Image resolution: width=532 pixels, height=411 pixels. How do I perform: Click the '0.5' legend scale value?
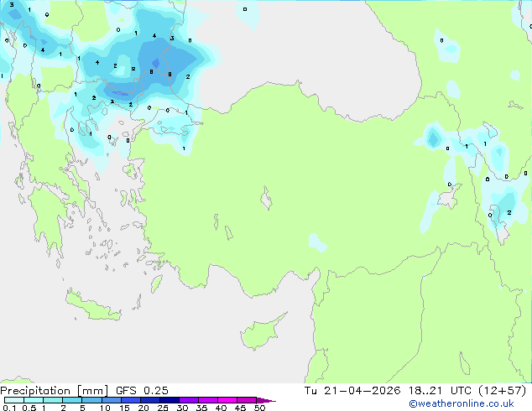29,408
